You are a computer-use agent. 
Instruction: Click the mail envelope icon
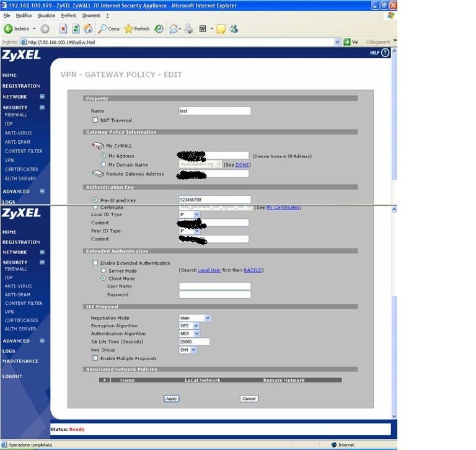(174, 29)
